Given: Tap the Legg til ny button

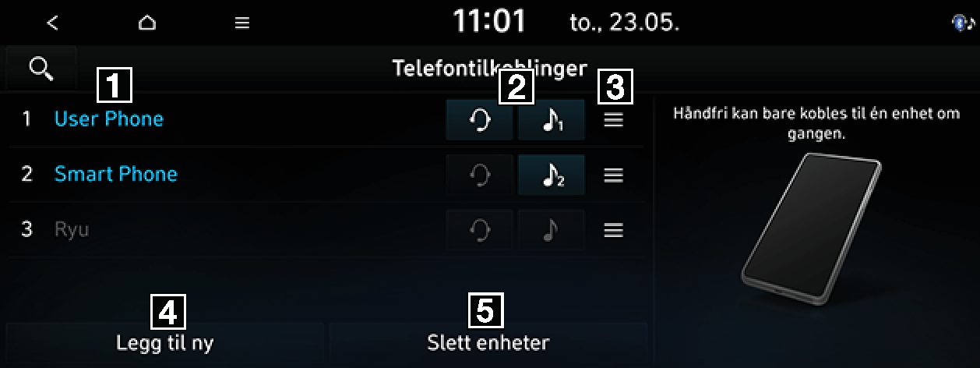Looking at the screenshot, I should 165,343.
